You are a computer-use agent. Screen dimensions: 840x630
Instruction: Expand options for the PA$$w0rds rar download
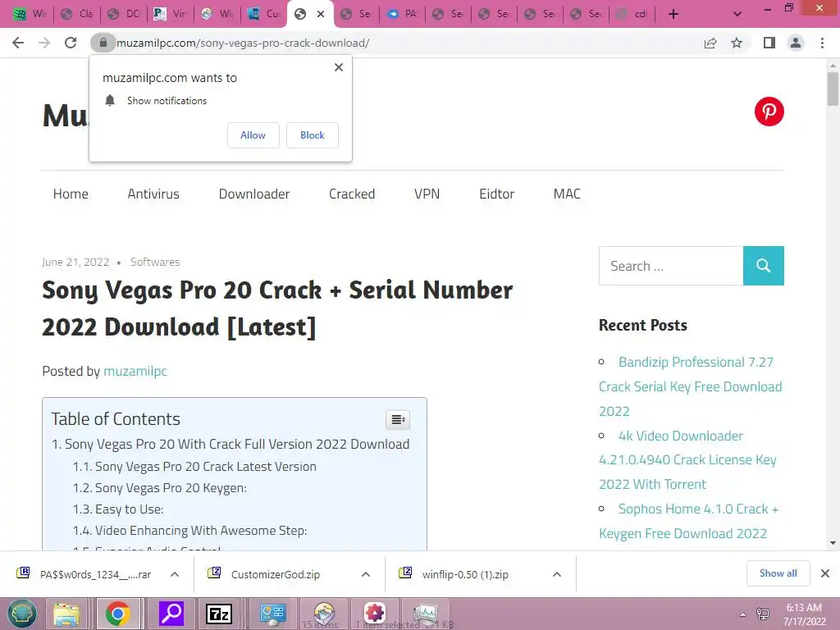tap(175, 574)
